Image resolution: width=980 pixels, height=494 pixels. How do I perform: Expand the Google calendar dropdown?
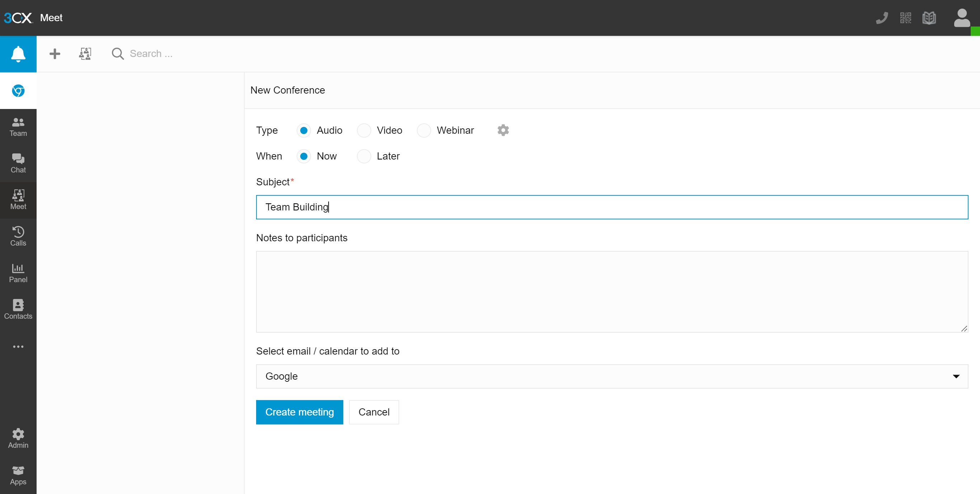click(612, 376)
